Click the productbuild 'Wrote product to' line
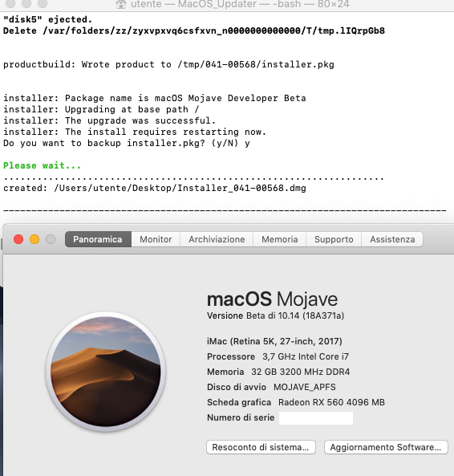This screenshot has width=454, height=476. coord(168,64)
